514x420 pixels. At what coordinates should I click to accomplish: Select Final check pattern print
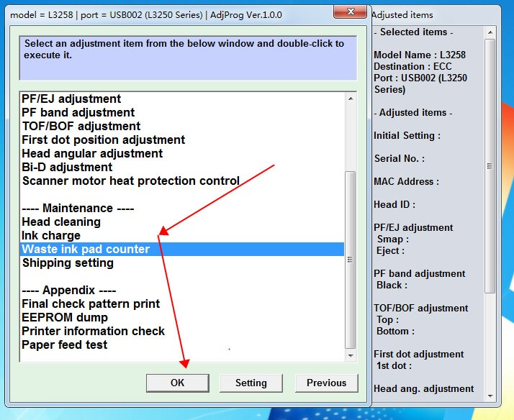91,304
